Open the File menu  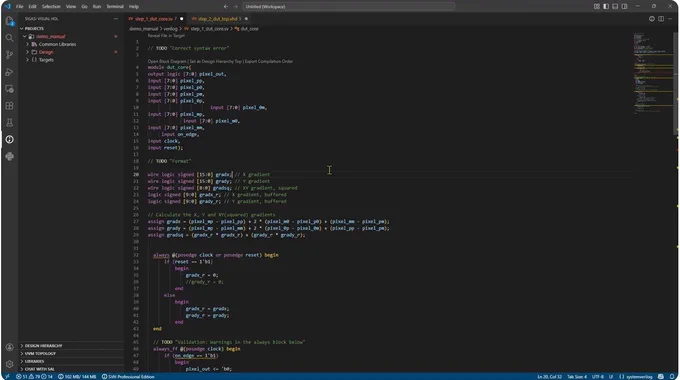coord(20,7)
